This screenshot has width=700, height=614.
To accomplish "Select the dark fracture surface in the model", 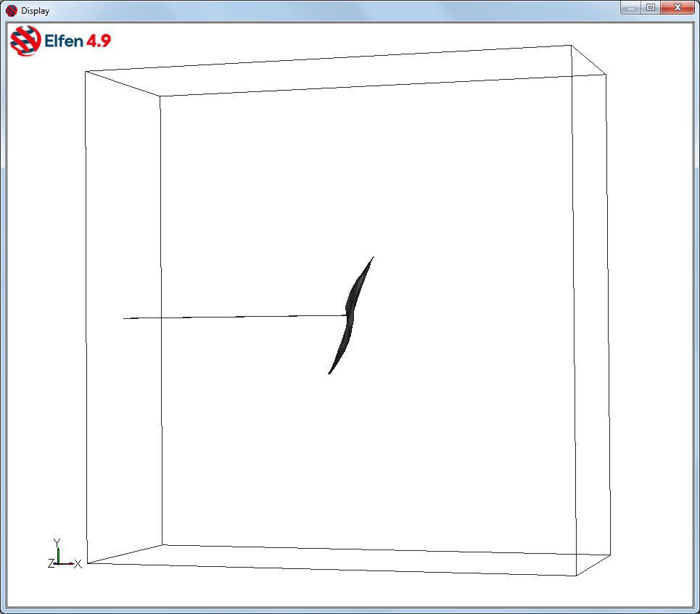I will coord(351,315).
